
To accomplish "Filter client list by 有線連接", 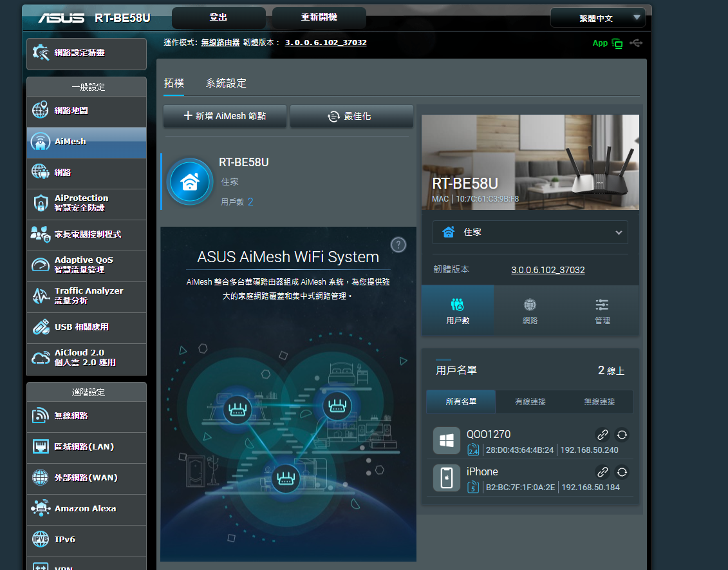I will (x=530, y=402).
